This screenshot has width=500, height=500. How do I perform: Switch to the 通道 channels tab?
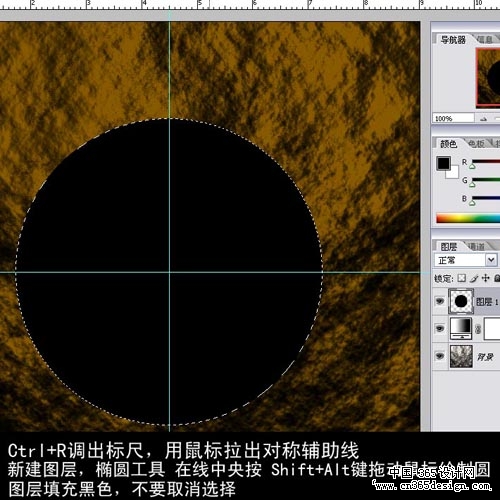tap(476, 247)
